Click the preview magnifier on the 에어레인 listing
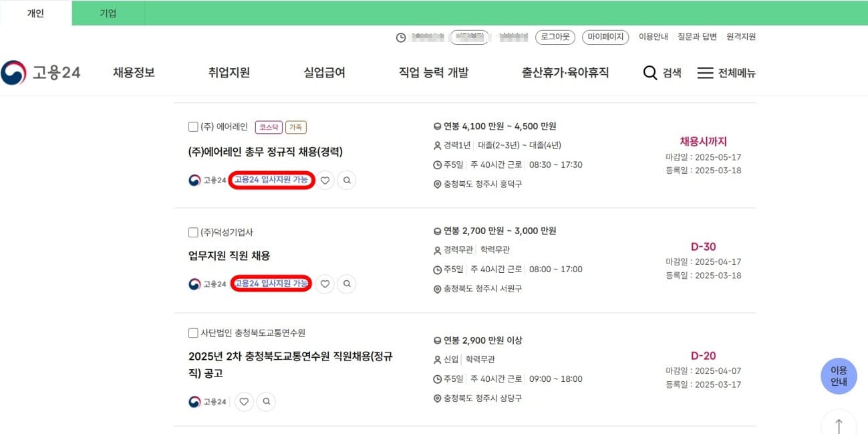The image size is (868, 434). pyautogui.click(x=346, y=181)
